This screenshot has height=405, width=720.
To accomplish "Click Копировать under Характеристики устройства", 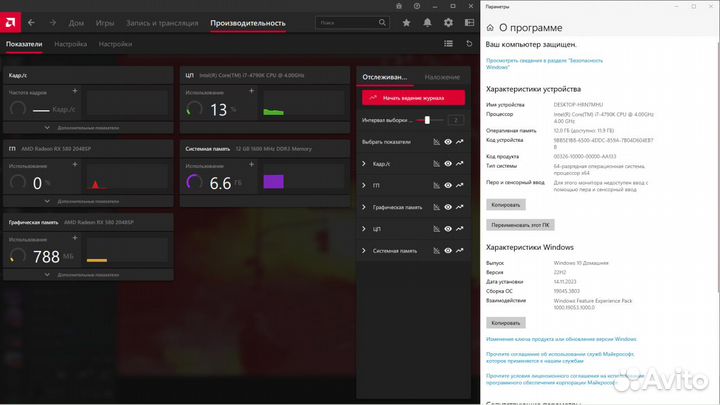I will [x=506, y=205].
